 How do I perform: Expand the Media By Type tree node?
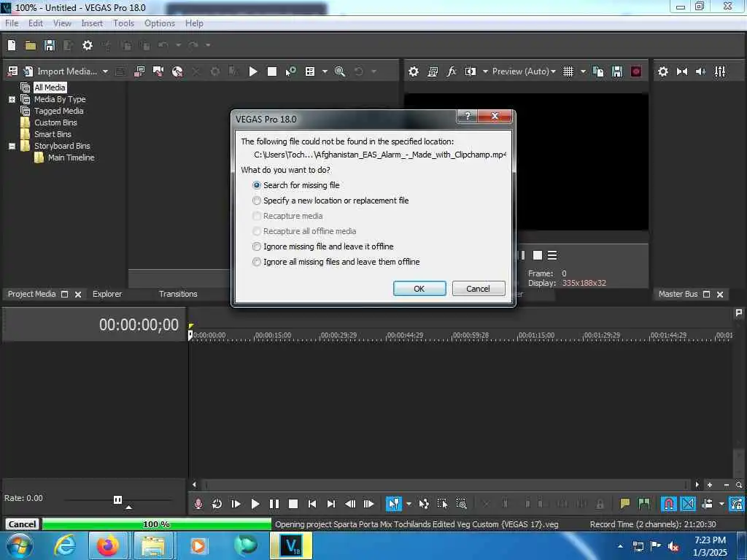pyautogui.click(x=12, y=99)
